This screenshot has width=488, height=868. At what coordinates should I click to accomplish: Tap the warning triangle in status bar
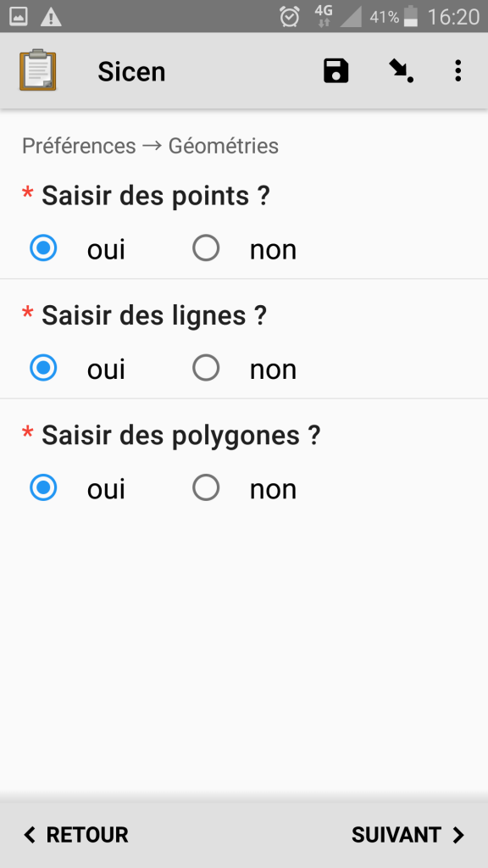(51, 17)
